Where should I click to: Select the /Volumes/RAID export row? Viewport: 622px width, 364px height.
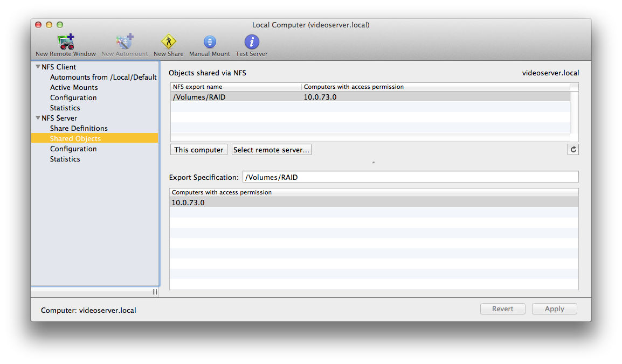[x=370, y=97]
